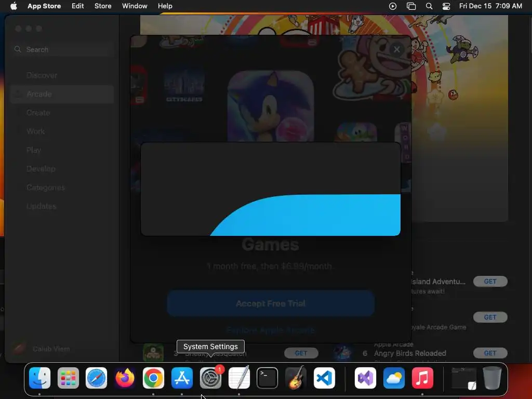The height and width of the screenshot is (399, 532).
Task: Select Develop in the sidebar
Action: click(x=62, y=169)
